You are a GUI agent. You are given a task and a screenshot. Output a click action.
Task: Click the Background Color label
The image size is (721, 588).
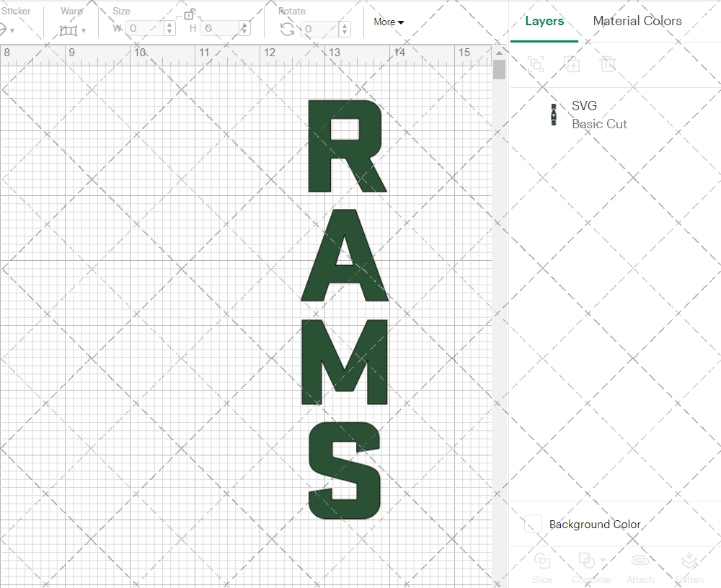coord(595,524)
